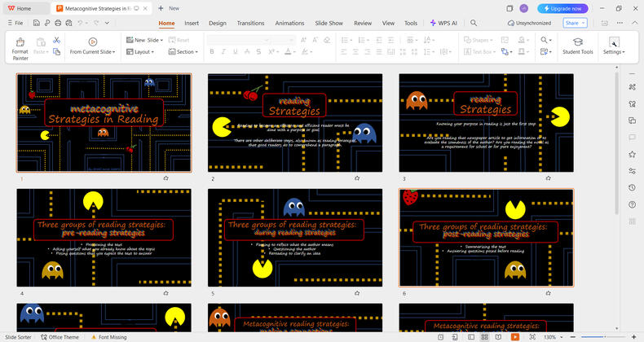Open the Layout dropdown
Viewport: 644px width, 342px height.
(x=140, y=51)
